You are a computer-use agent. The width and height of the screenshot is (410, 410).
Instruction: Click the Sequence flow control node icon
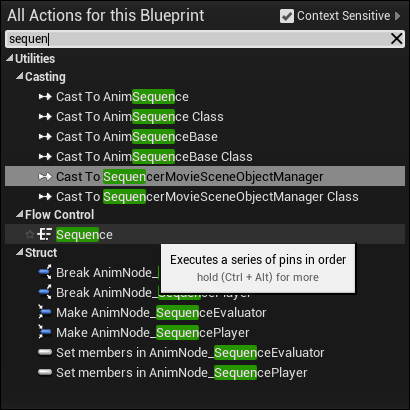[x=45, y=235]
